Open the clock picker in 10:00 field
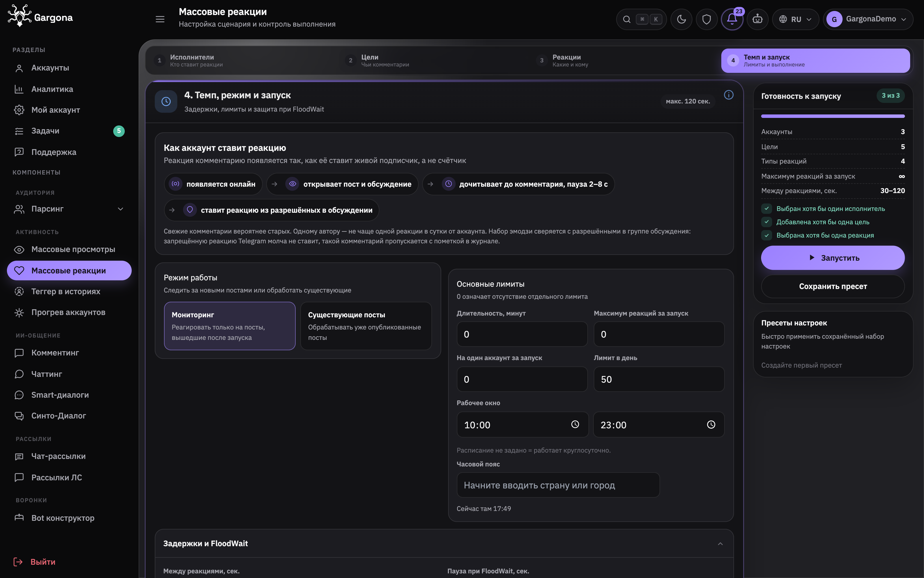 [575, 424]
